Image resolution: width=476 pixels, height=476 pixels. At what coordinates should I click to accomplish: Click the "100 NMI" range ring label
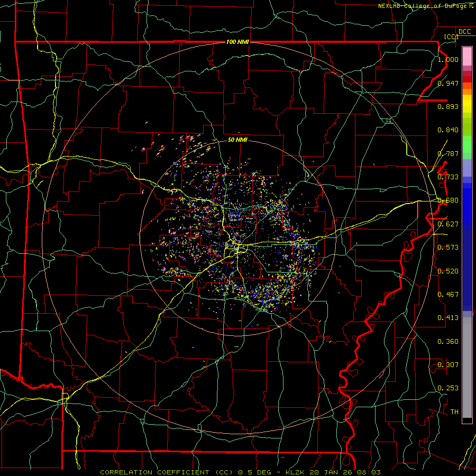pyautogui.click(x=237, y=42)
